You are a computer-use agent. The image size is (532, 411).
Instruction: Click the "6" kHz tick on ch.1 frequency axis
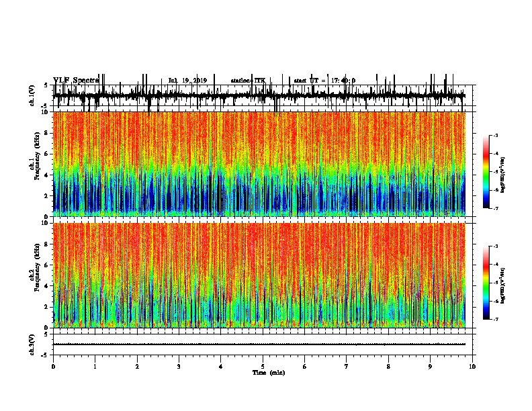tap(46, 154)
